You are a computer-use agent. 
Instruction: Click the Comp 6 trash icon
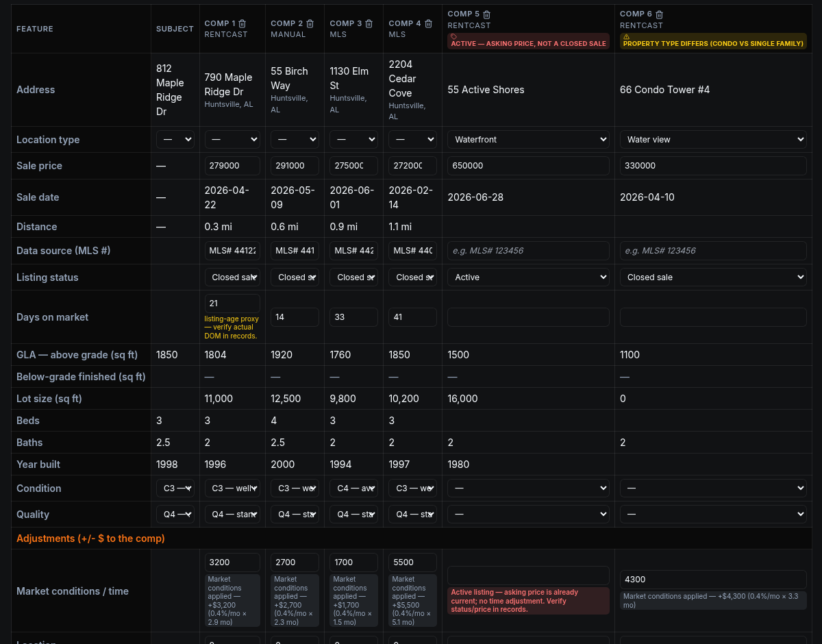(659, 14)
